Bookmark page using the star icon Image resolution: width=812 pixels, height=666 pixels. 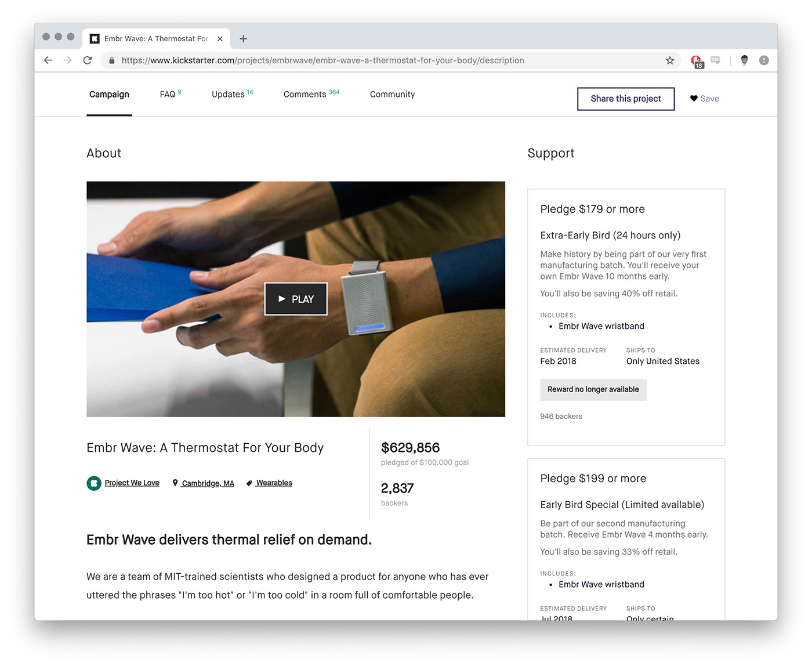click(670, 60)
